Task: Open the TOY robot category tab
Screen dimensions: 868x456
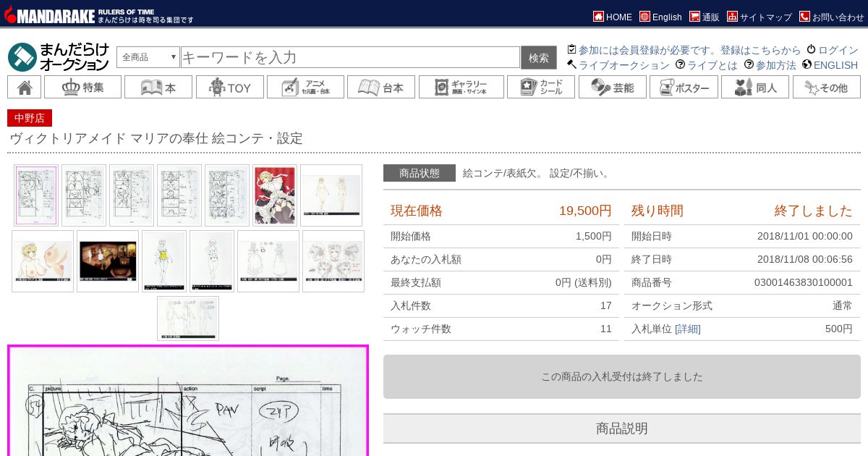Action: tap(229, 87)
